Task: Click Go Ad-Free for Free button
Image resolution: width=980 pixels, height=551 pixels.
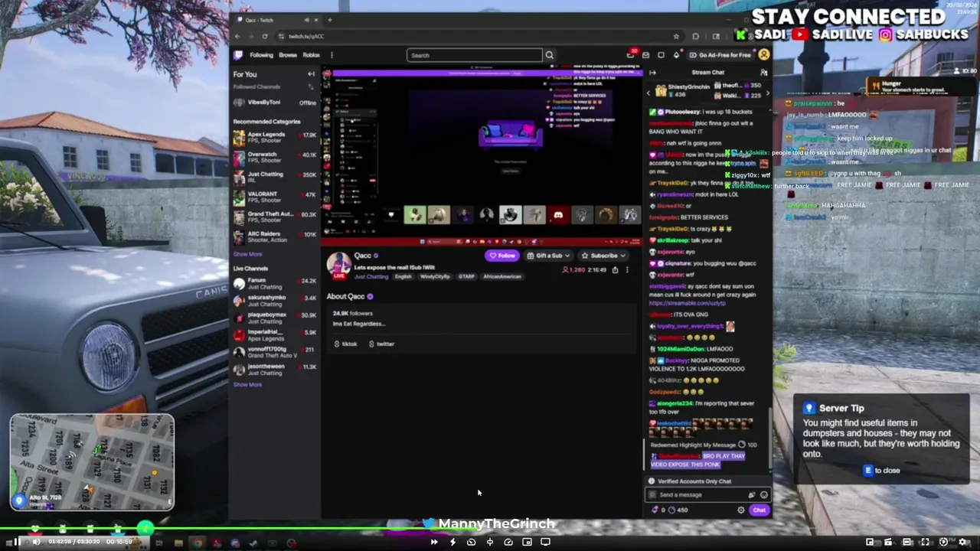Action: coord(720,55)
